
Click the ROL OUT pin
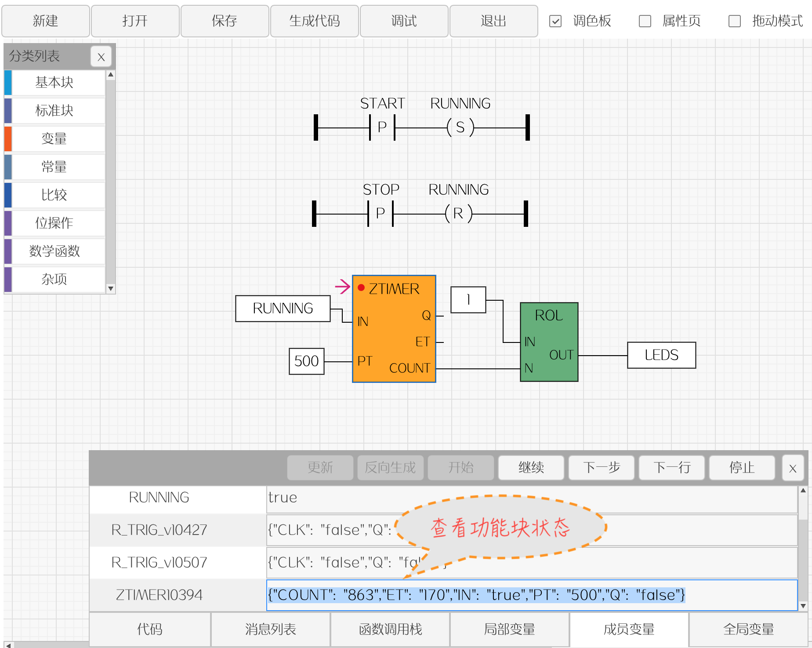(x=561, y=355)
